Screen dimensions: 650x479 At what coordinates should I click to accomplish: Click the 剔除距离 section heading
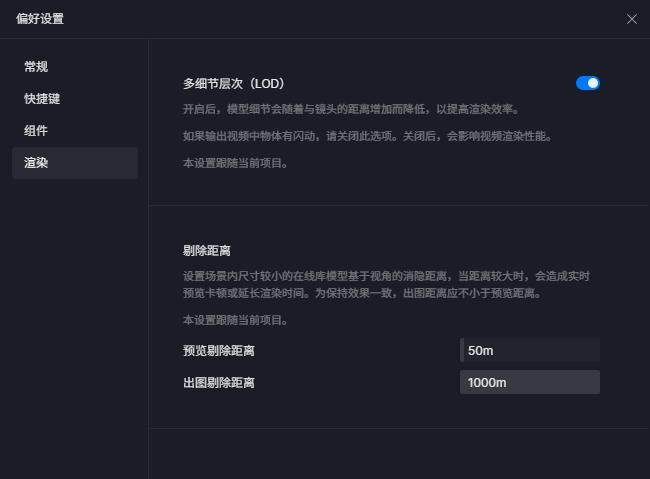pyautogui.click(x=207, y=250)
